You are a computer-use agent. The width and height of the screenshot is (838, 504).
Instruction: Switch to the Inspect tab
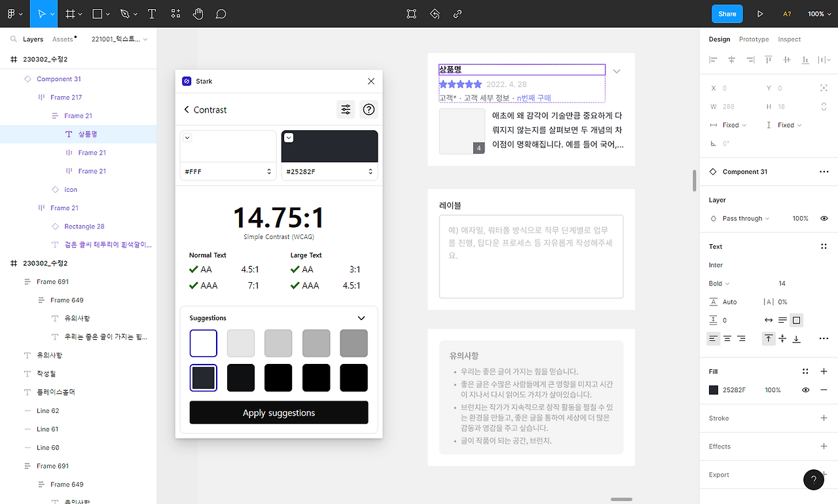(x=789, y=39)
